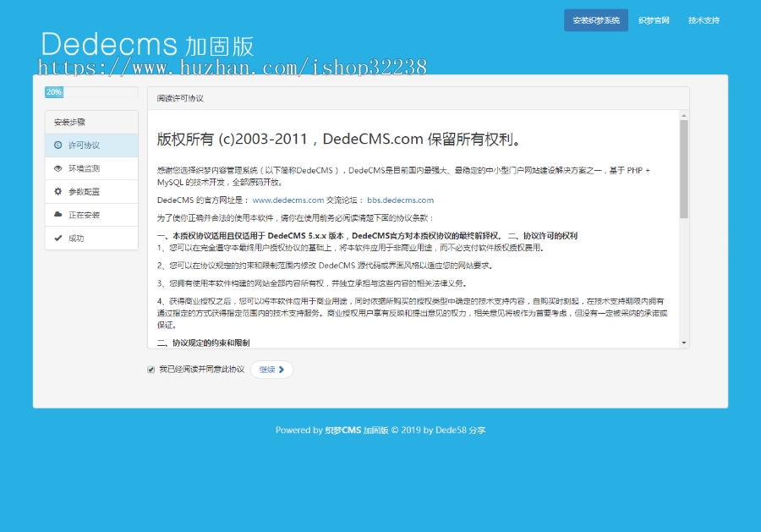Open the 技术支持 nav item
This screenshot has width=761, height=532.
pyautogui.click(x=704, y=20)
